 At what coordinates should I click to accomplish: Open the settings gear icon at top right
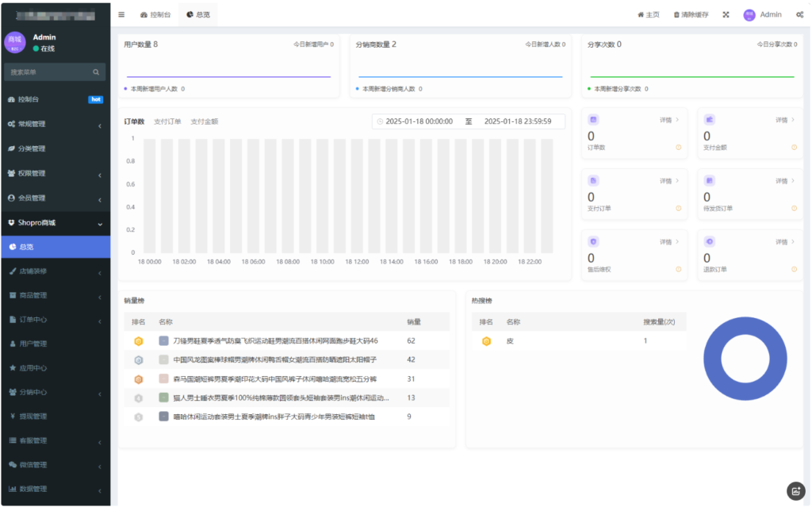coord(798,13)
